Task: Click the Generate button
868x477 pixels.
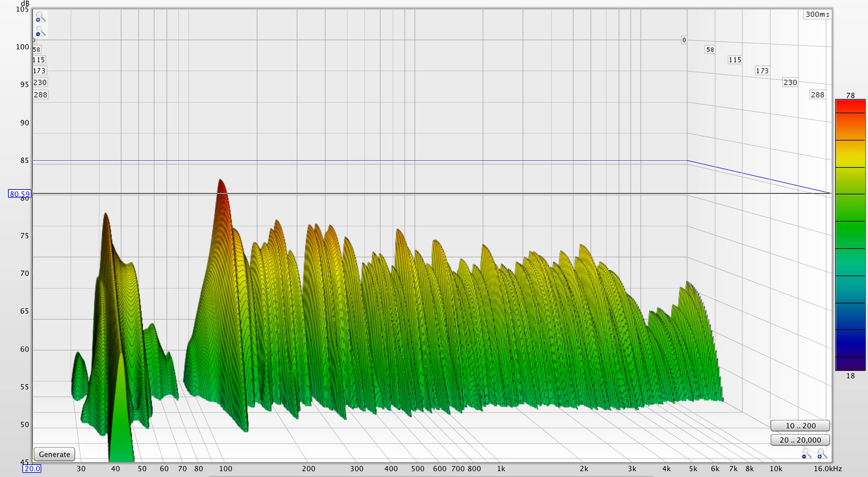Action: [54, 454]
